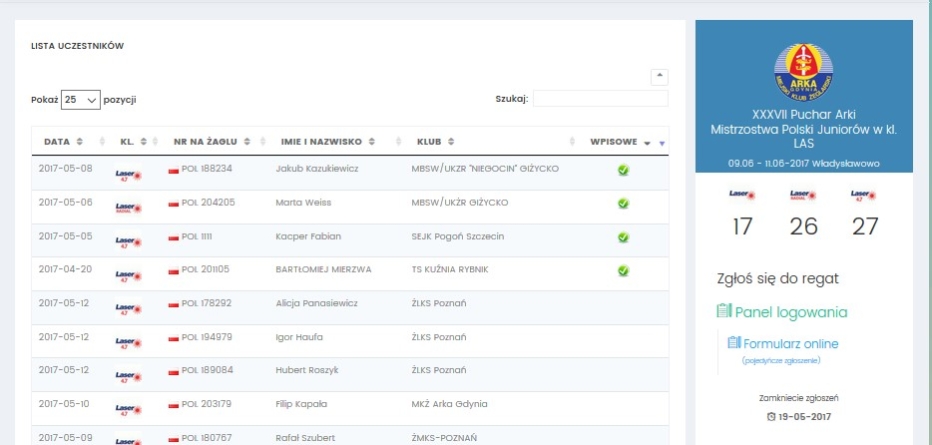
Task: Sort table by WPISOWE column
Action: click(621, 142)
